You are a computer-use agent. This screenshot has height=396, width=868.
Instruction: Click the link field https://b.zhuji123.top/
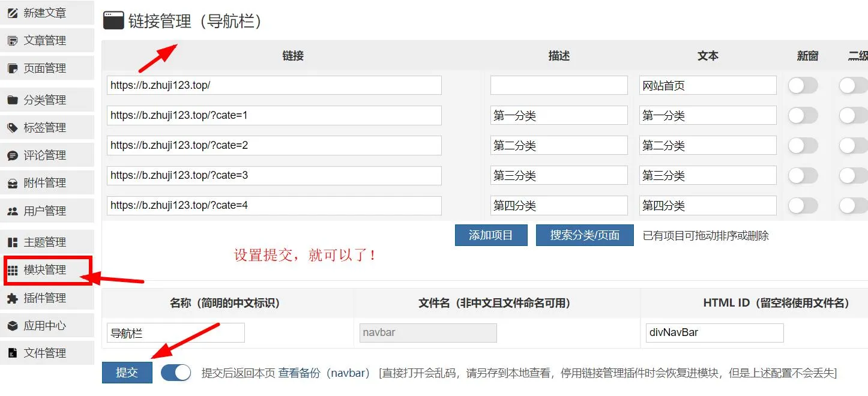[x=274, y=85]
